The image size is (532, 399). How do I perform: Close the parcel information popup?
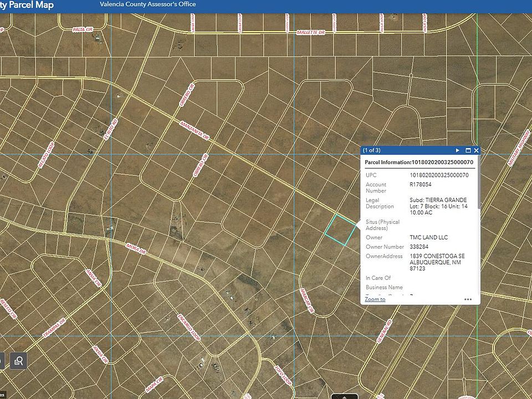tap(477, 150)
